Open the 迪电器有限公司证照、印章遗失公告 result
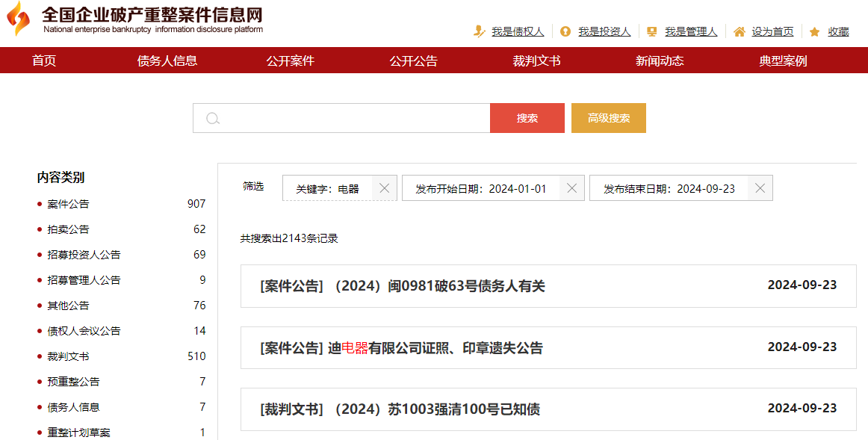Image resolution: width=868 pixels, height=440 pixels. click(435, 348)
